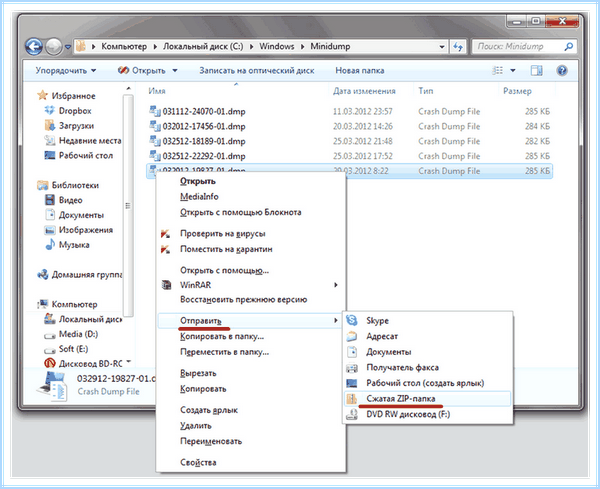The height and width of the screenshot is (489, 600).
Task: Open the view options dropdown arrow
Action: (x=513, y=70)
